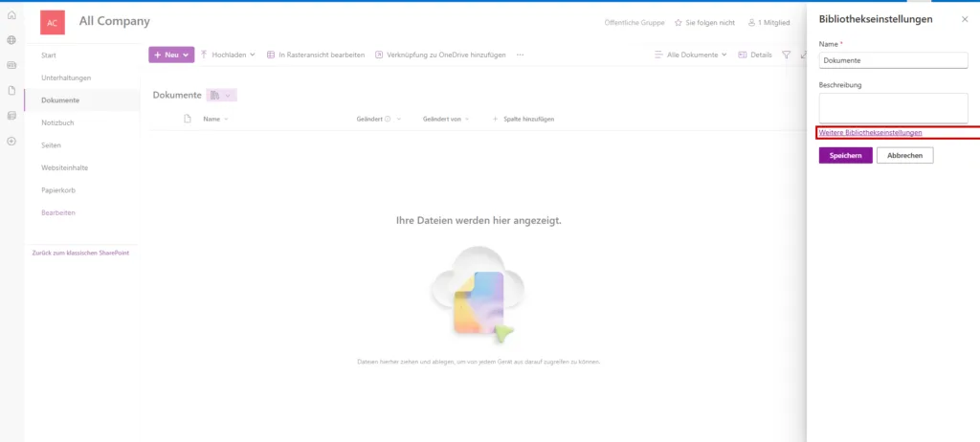Click the create plus icon in the left rail
This screenshot has height=442, width=980.
[11, 141]
